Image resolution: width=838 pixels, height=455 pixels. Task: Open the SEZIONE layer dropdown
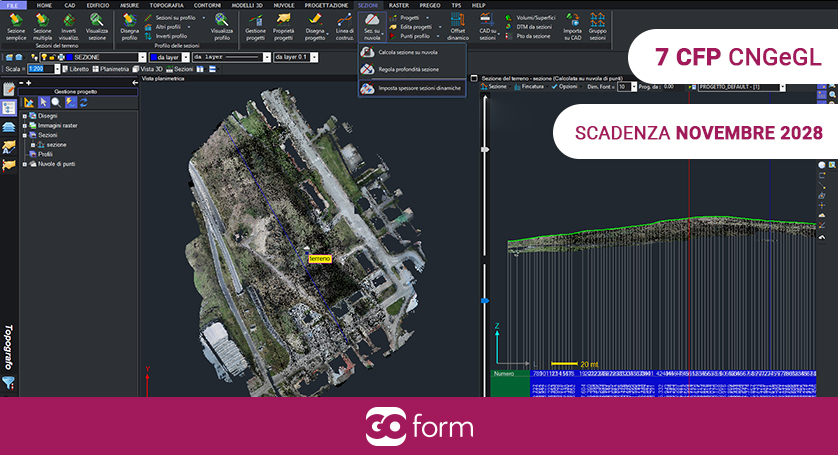(142, 57)
